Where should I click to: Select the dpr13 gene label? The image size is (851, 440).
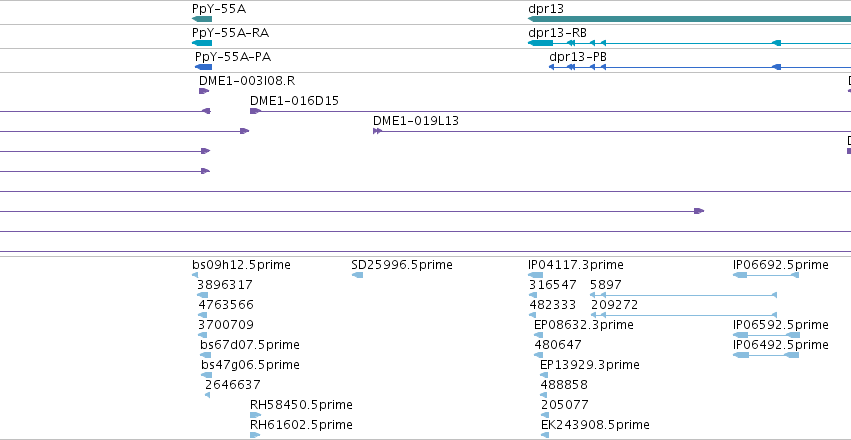click(546, 9)
